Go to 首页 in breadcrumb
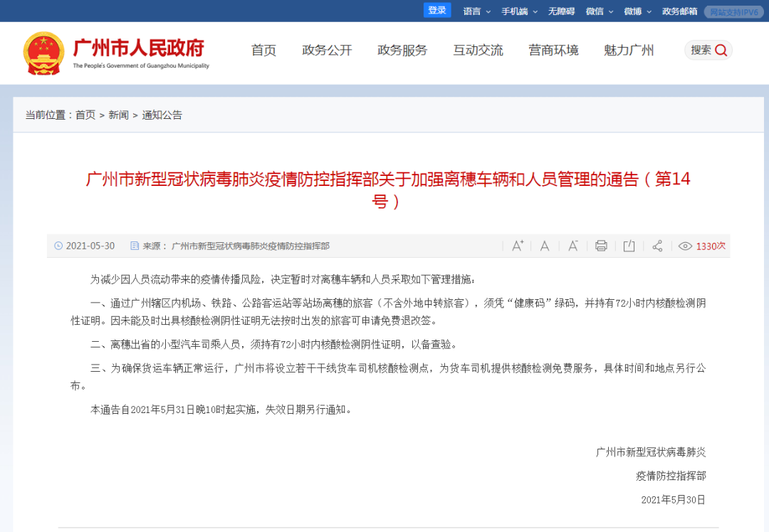Image resolution: width=769 pixels, height=532 pixels. pos(85,115)
